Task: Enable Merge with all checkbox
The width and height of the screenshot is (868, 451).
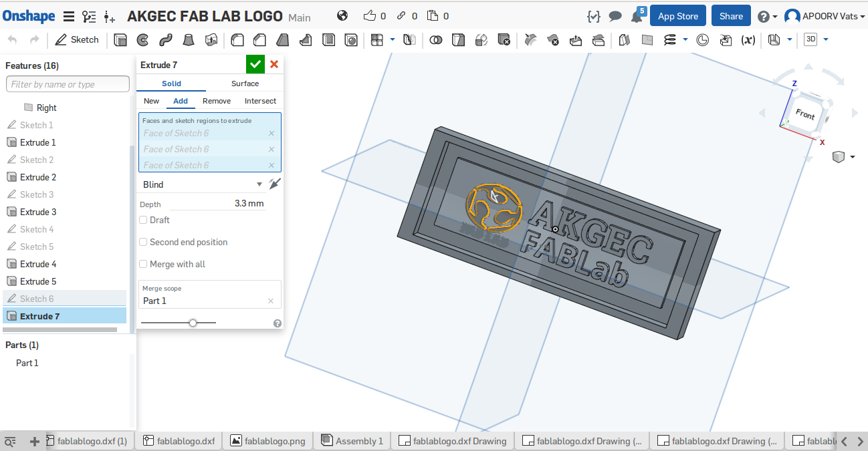Action: pos(143,264)
